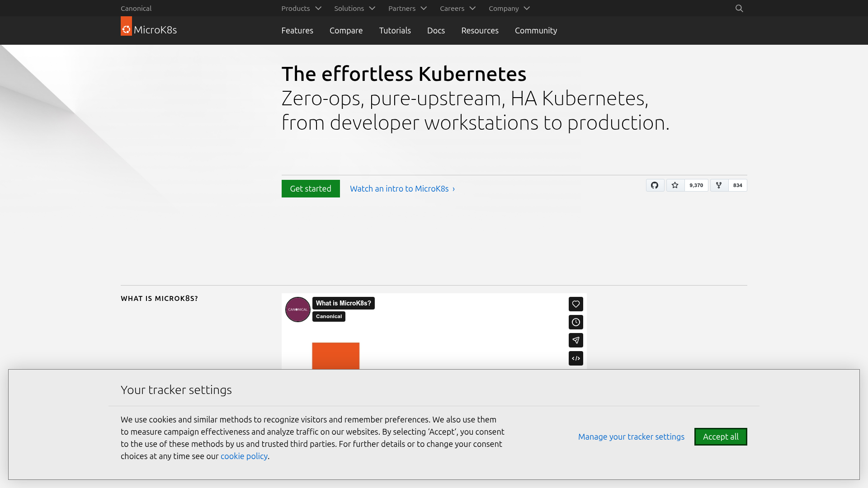The height and width of the screenshot is (488, 868).
Task: Open the Features nav item
Action: point(297,30)
